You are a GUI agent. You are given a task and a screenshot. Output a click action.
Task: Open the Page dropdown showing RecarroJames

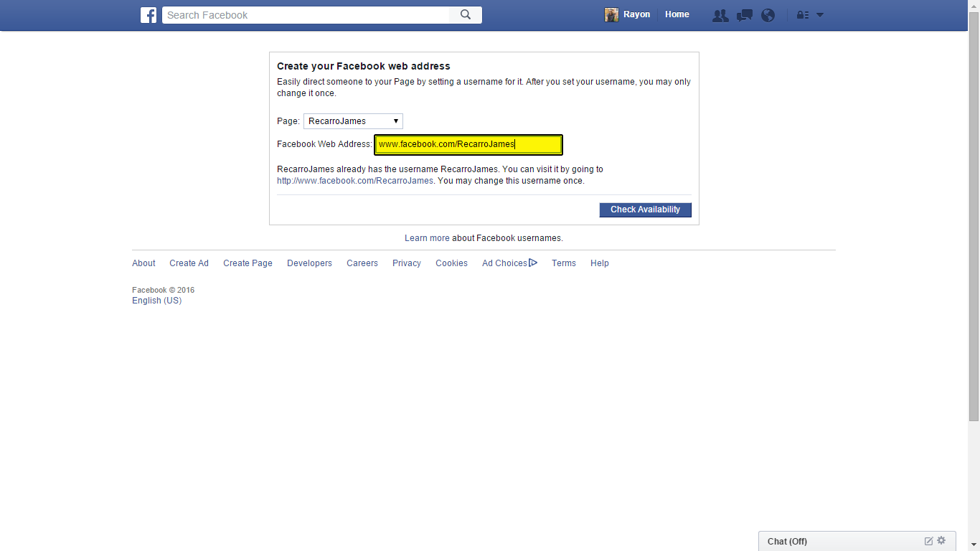click(x=353, y=121)
